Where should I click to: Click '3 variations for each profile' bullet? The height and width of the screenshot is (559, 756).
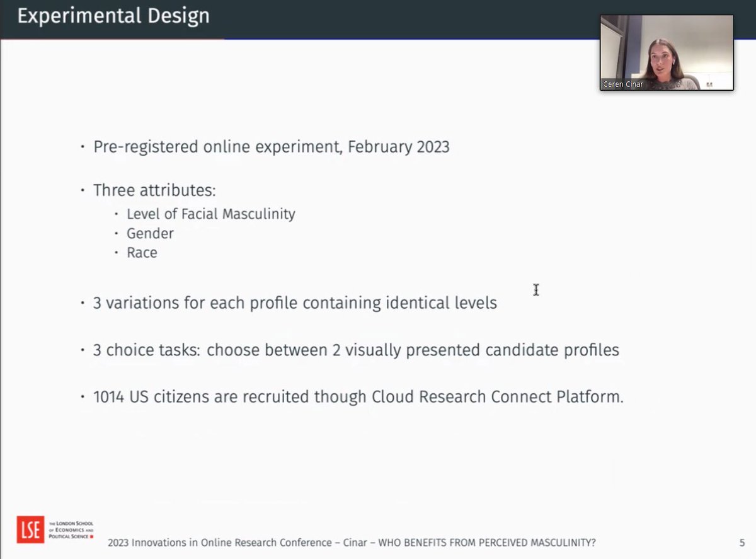pyautogui.click(x=295, y=303)
